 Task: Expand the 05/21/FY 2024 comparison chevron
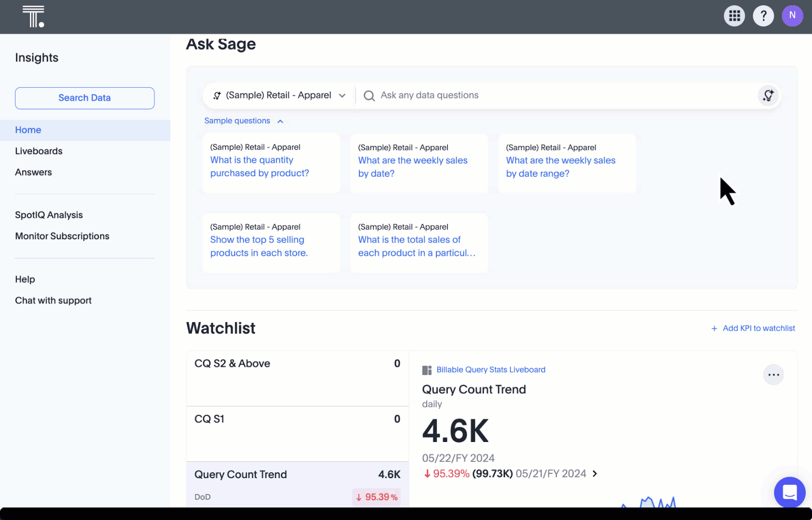(595, 473)
